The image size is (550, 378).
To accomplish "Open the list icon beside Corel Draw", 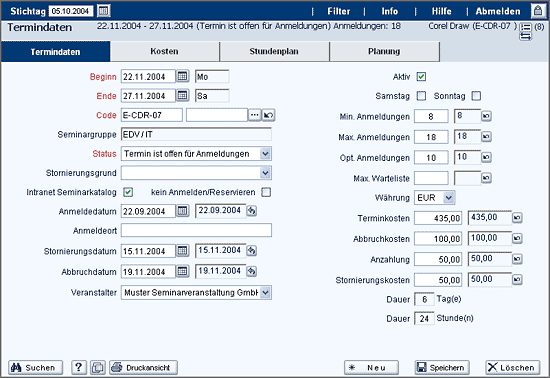I will [526, 27].
